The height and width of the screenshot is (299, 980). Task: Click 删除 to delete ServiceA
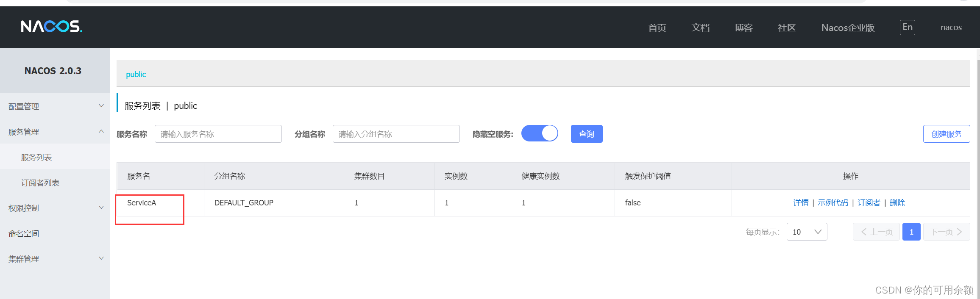897,203
